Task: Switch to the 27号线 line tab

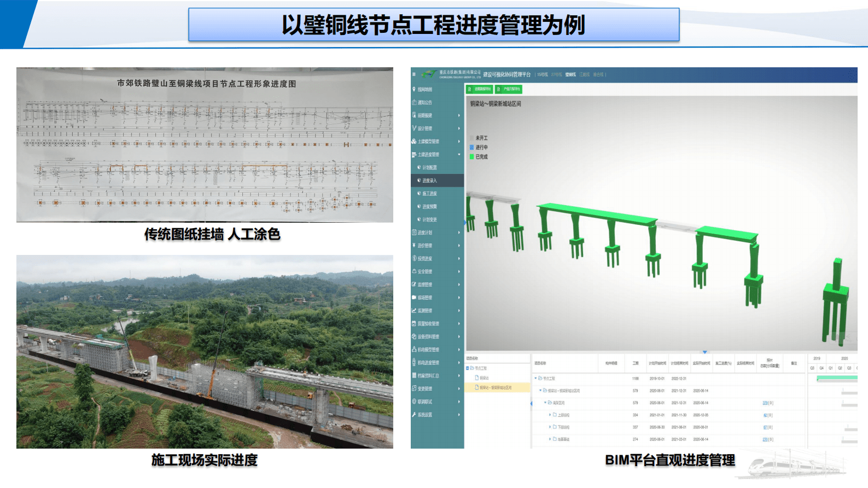Action: click(x=557, y=74)
